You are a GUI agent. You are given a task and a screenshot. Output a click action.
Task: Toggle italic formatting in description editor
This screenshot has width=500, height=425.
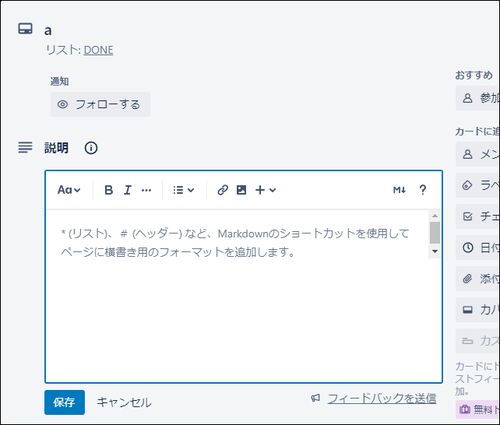127,190
